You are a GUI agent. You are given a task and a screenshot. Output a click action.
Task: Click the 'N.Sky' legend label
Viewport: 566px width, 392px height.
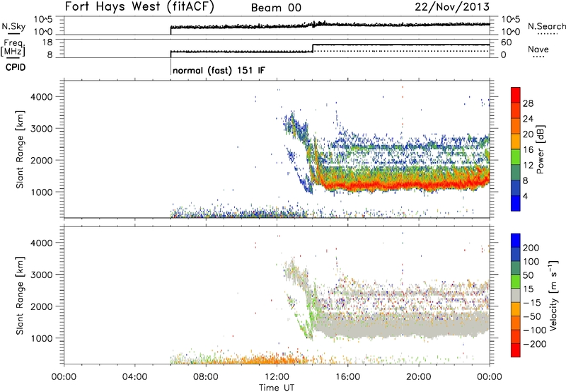tap(13, 26)
